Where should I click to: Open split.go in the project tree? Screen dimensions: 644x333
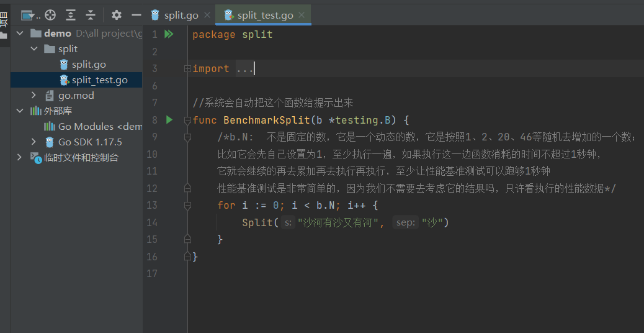point(89,65)
